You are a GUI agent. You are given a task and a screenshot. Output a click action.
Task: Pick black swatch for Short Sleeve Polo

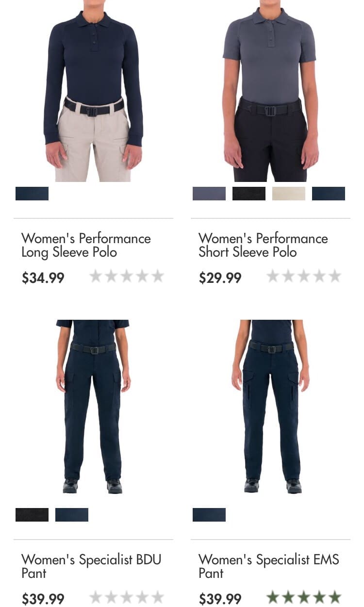coord(249,194)
